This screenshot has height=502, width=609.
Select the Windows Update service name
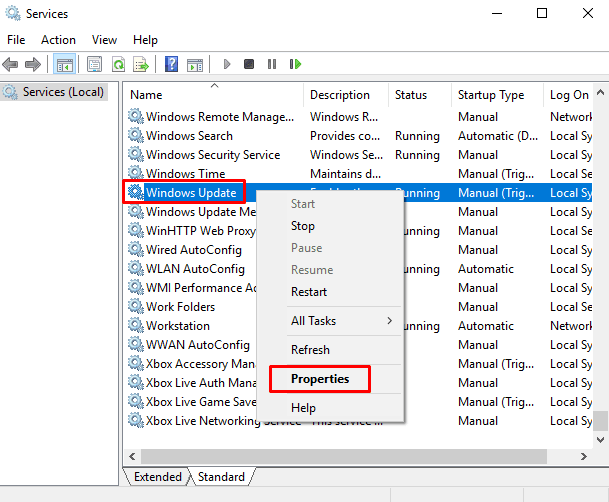191,192
